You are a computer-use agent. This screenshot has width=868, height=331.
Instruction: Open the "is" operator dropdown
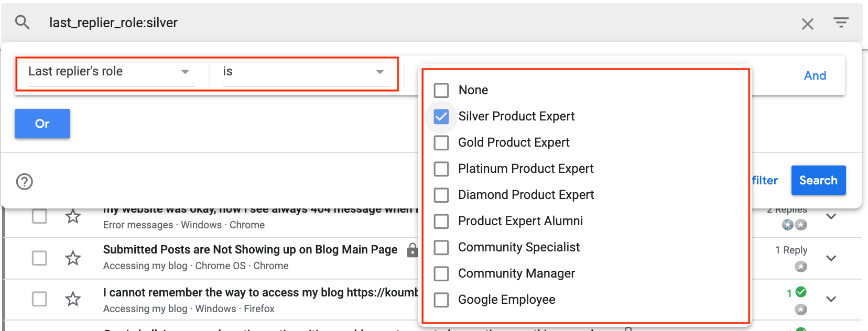click(x=304, y=72)
